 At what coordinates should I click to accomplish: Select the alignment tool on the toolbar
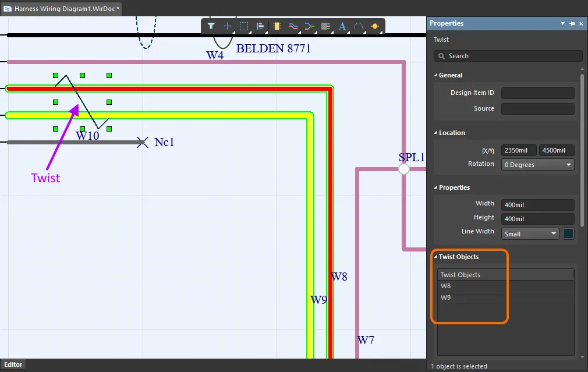pos(260,26)
